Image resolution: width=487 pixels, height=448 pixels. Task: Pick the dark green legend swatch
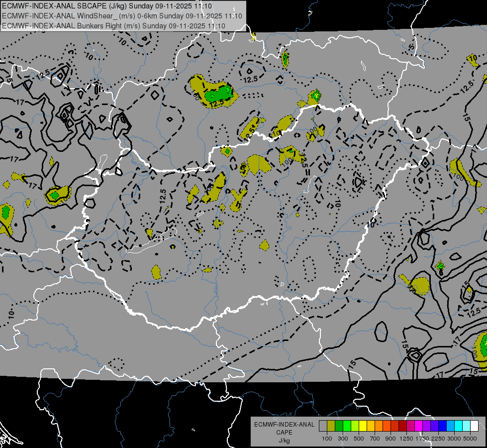339,426
